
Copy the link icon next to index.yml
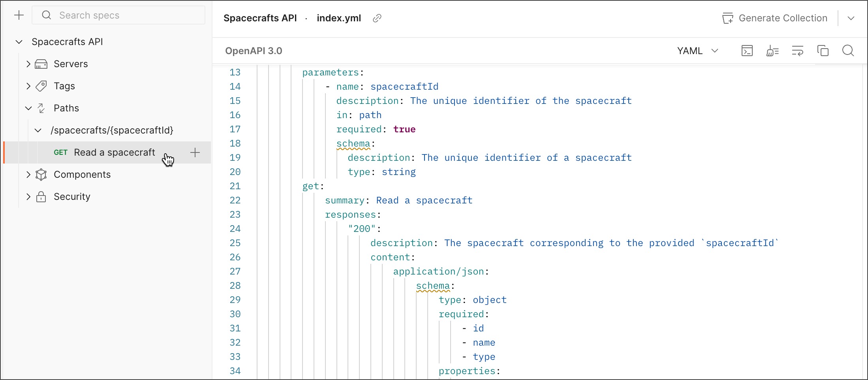(x=377, y=18)
